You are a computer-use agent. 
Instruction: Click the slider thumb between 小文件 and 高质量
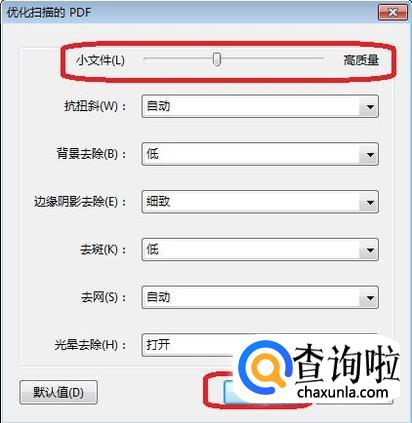pyautogui.click(x=217, y=59)
